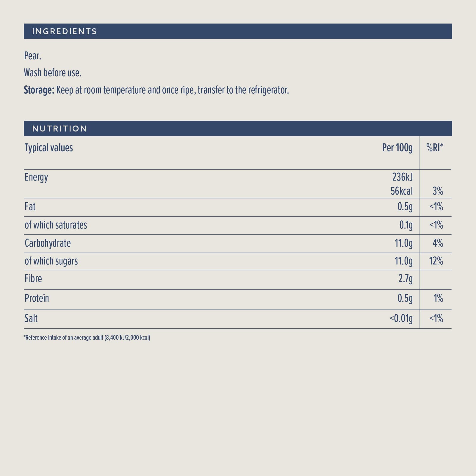Click the 2.7g fibre value
The image size is (476, 476).
405,278
